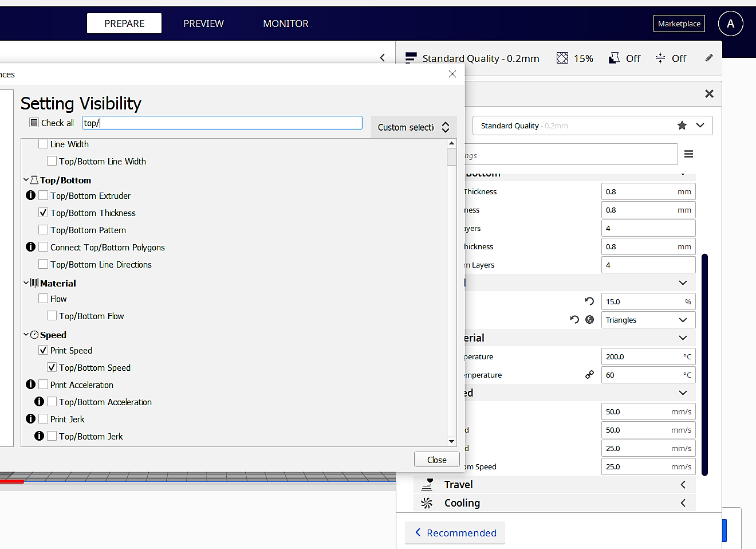
Task: Click info icon beside Print Jerk
Action: point(31,419)
